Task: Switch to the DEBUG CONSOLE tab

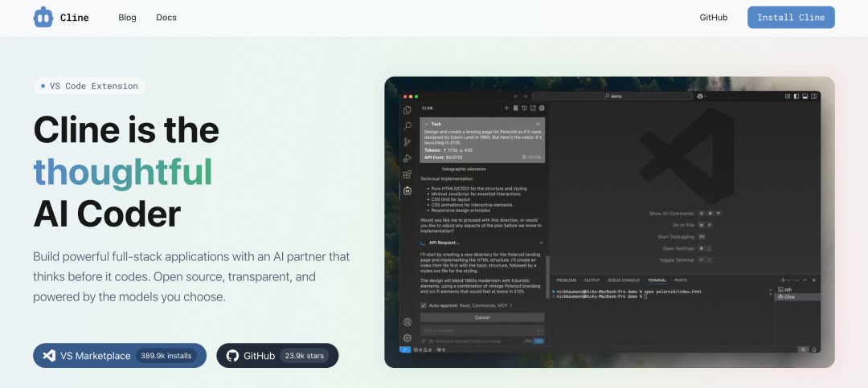Action: (x=624, y=280)
